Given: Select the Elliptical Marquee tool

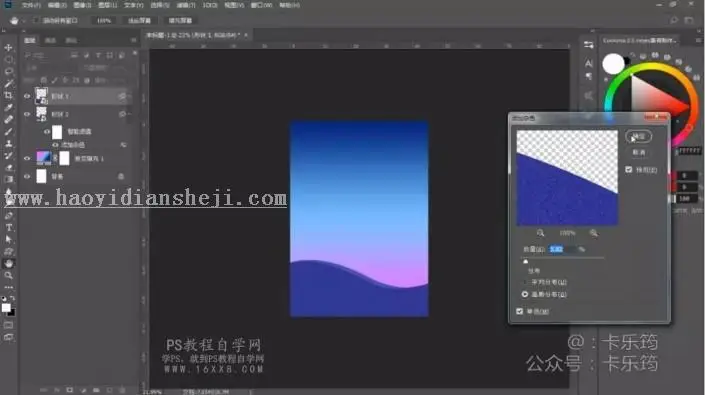Looking at the screenshot, I should pyautogui.click(x=8, y=59).
